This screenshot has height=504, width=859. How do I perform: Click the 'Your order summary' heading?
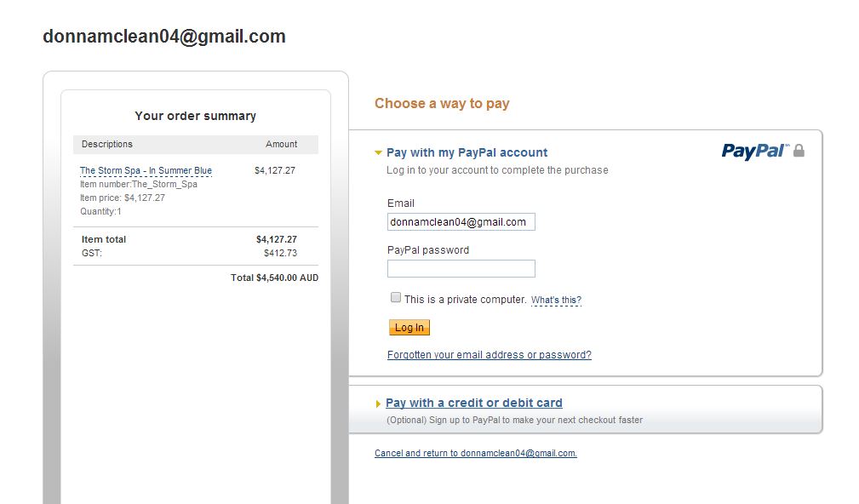point(195,116)
